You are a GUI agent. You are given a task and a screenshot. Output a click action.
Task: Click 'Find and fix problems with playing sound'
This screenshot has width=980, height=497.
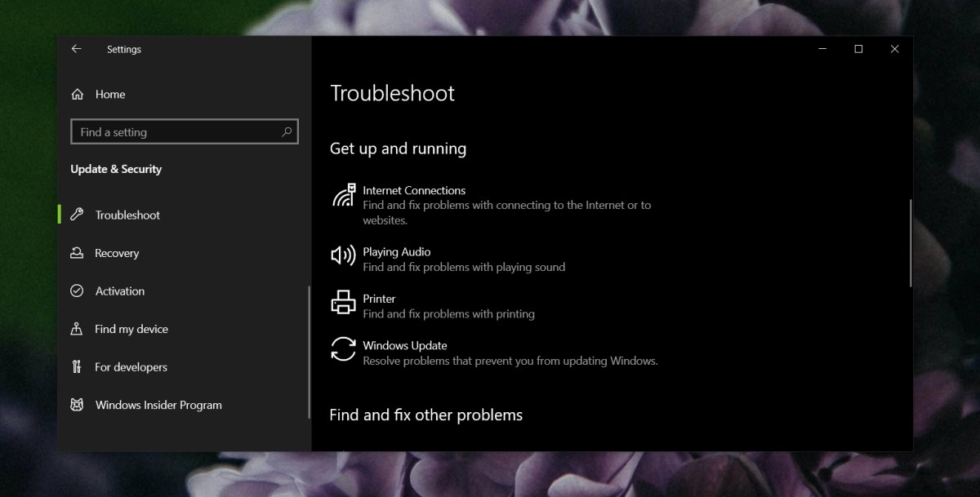[464, 267]
